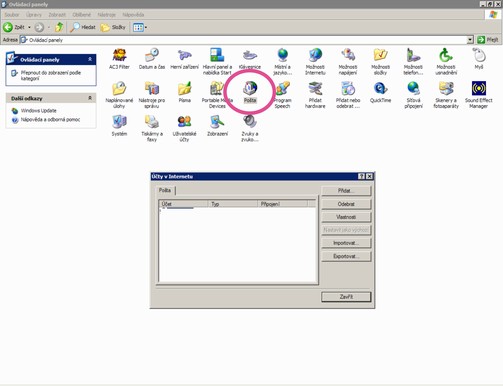Open the Přidat hardware icon
Viewport: 503px width, 386px height.
[315, 95]
